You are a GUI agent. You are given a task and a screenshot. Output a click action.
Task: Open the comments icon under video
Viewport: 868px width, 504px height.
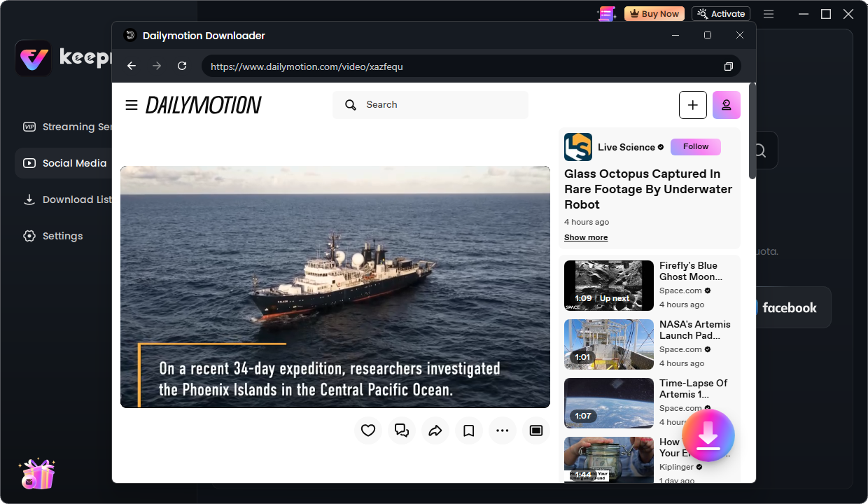402,430
